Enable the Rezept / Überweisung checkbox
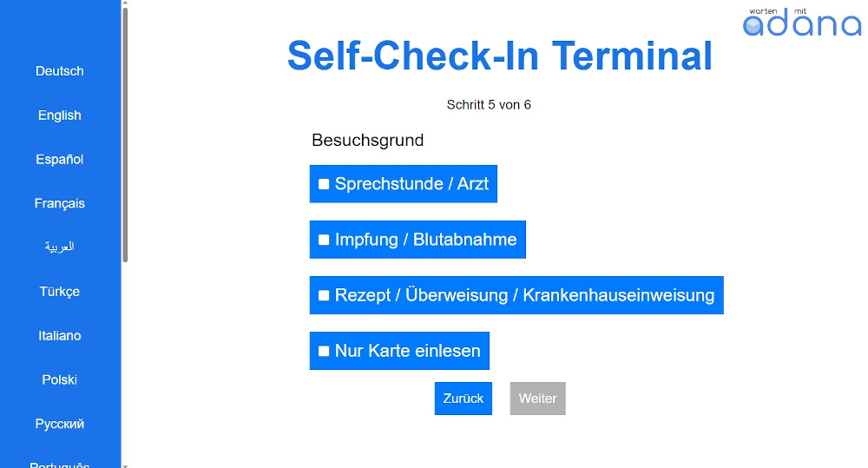The height and width of the screenshot is (468, 868). click(324, 295)
